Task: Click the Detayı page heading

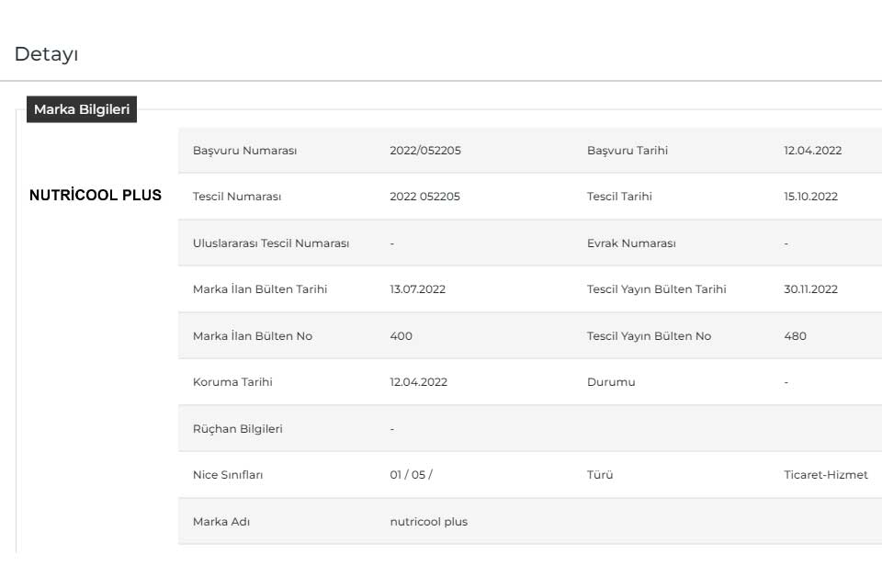Action: pos(46,54)
